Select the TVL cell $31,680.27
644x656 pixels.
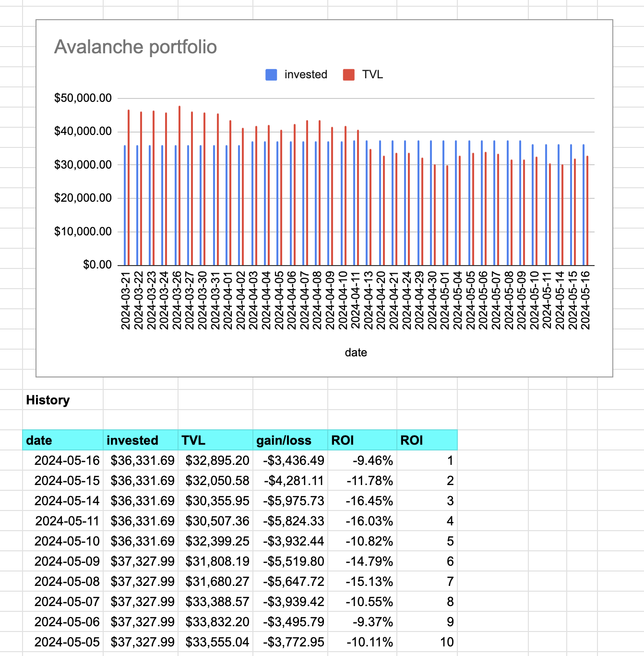pos(215,582)
